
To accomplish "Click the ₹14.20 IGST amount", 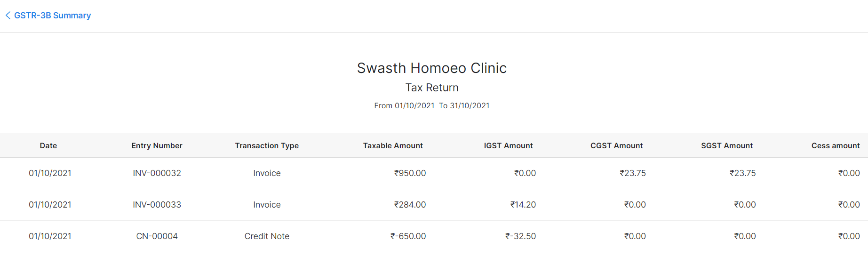I will 523,205.
